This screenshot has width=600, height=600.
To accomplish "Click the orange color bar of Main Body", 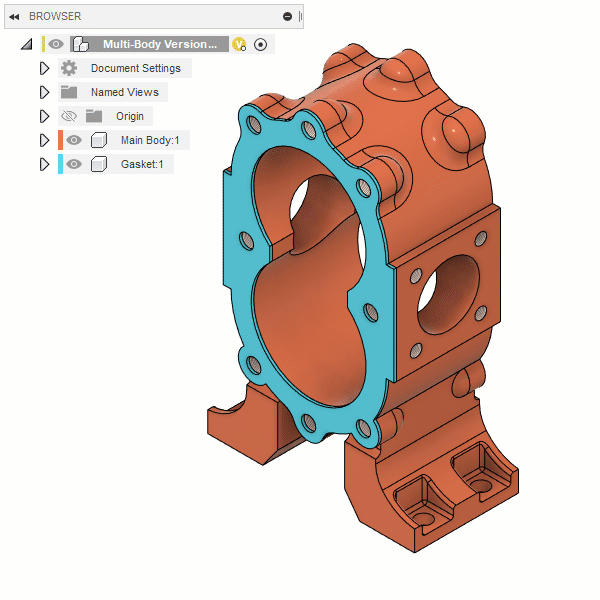I will pyautogui.click(x=60, y=140).
